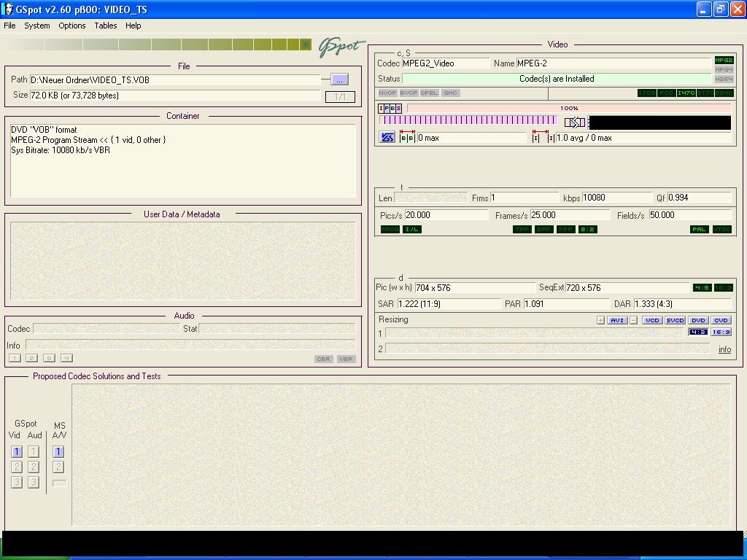Screen dimensions: 747x560
Task: Open the resizing info link
Action: point(724,349)
